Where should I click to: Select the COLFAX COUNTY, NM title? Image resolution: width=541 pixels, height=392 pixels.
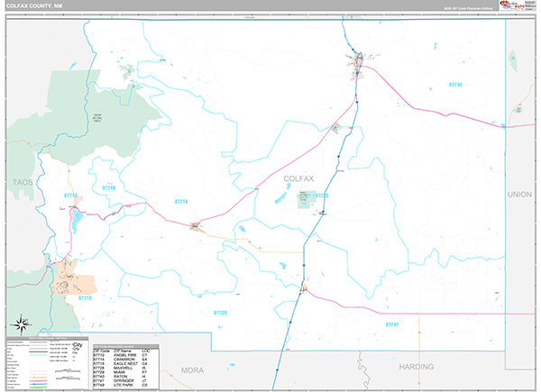(x=34, y=6)
